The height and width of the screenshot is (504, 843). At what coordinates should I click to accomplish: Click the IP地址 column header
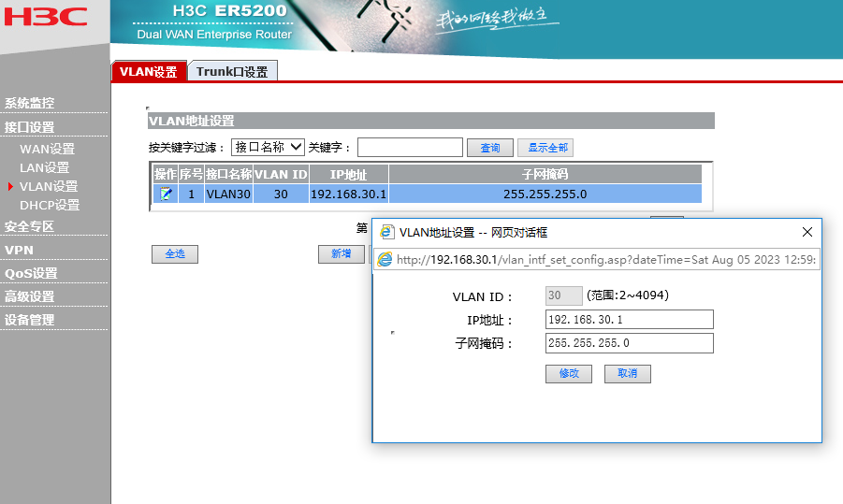pos(348,174)
